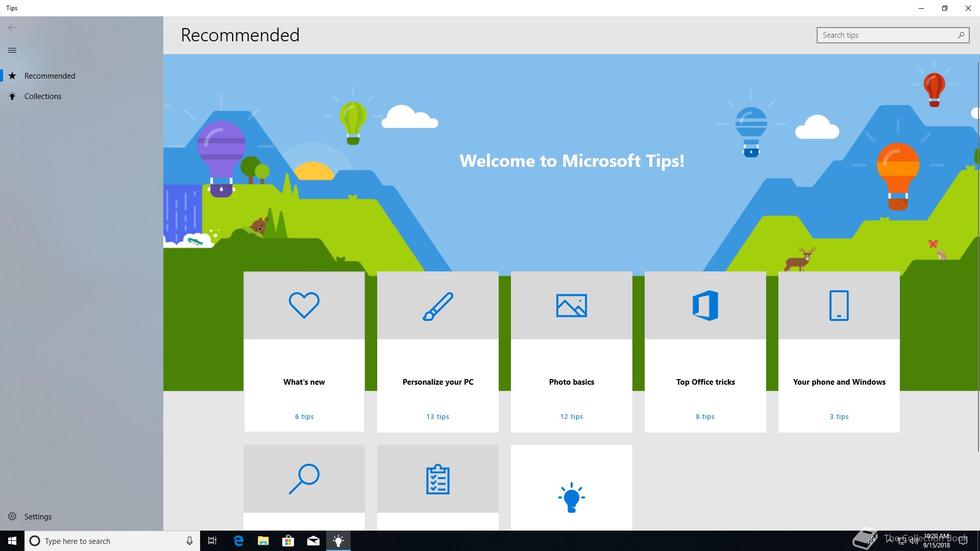Select the Recommended star icon
This screenshot has width=980, height=551.
(x=12, y=76)
